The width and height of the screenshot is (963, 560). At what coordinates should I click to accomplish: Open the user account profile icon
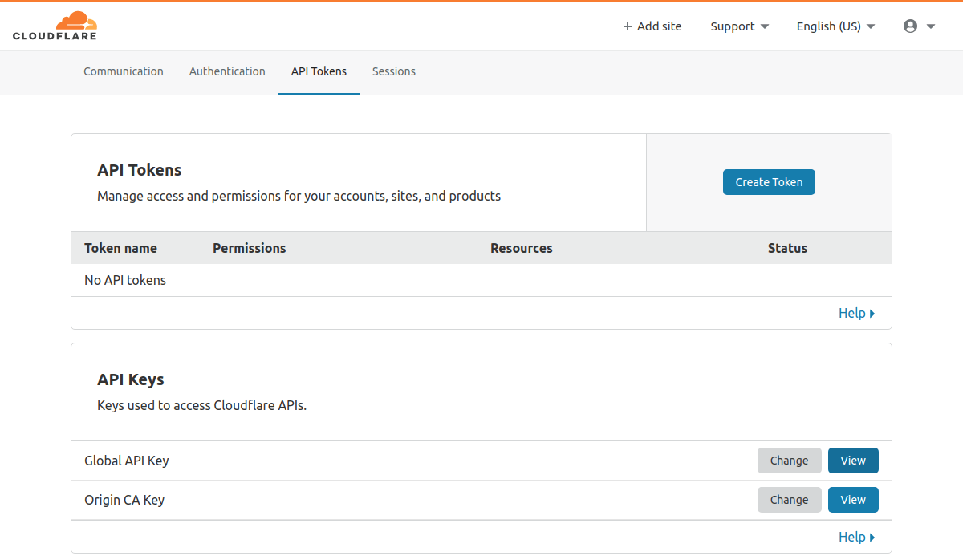coord(910,26)
